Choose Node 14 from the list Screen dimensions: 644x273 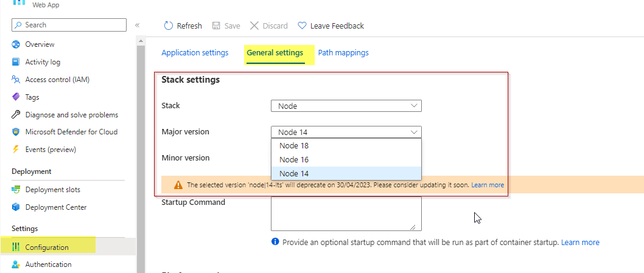[346, 173]
